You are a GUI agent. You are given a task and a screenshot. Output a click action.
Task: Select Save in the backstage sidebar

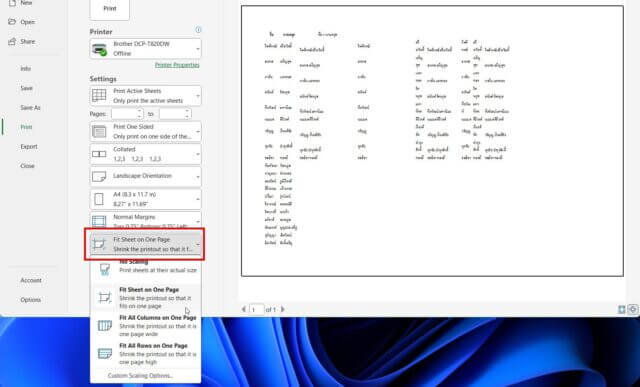tap(27, 88)
